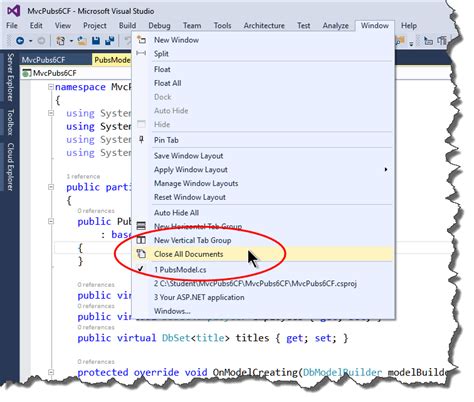Viewport: 474px width, 402px height.
Task: Click the New Vertical Tab Group icon
Action: click(x=141, y=240)
